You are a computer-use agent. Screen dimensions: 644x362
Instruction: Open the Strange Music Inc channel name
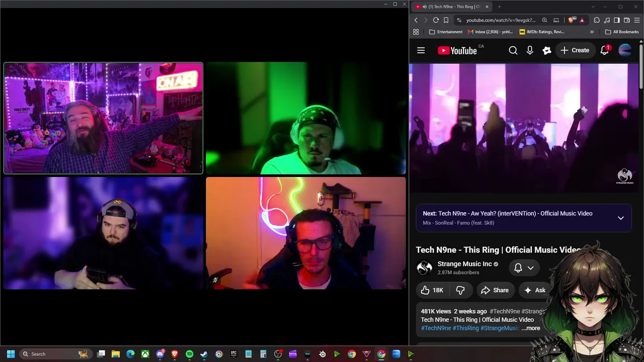[x=464, y=264]
